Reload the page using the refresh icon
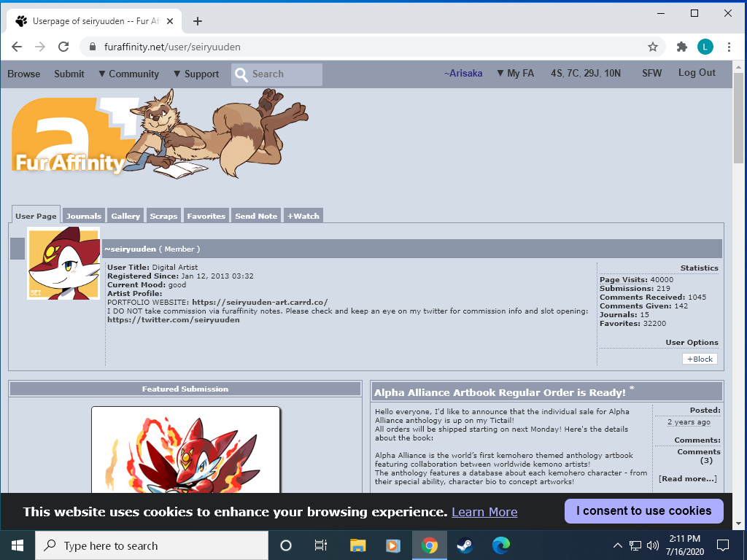This screenshot has width=747, height=560. (x=63, y=47)
